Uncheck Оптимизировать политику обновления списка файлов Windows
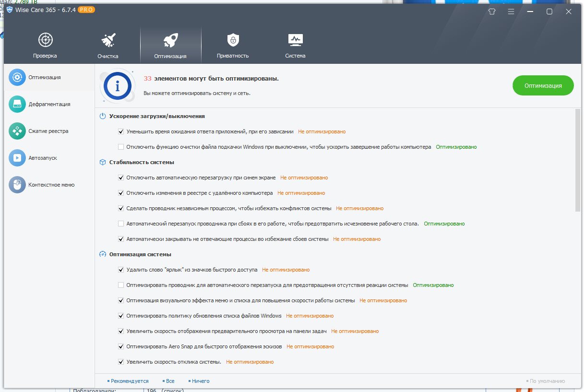Image resolution: width=585 pixels, height=392 pixels. (x=121, y=316)
